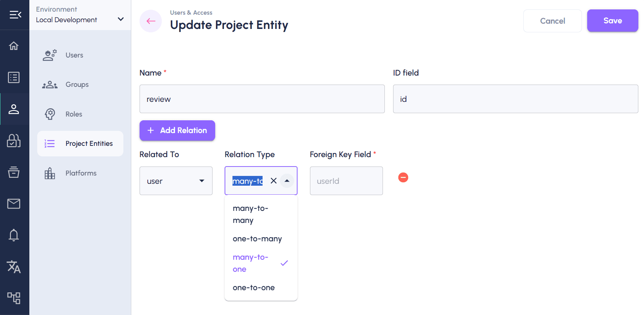644x315 pixels.
Task: Expand the Environment dropdown chevron
Action: tap(121, 19)
